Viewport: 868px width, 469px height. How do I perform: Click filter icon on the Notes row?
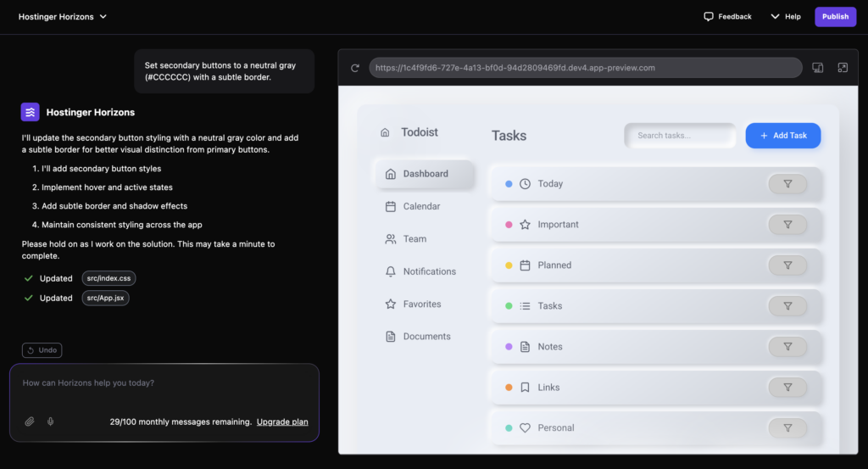click(787, 347)
